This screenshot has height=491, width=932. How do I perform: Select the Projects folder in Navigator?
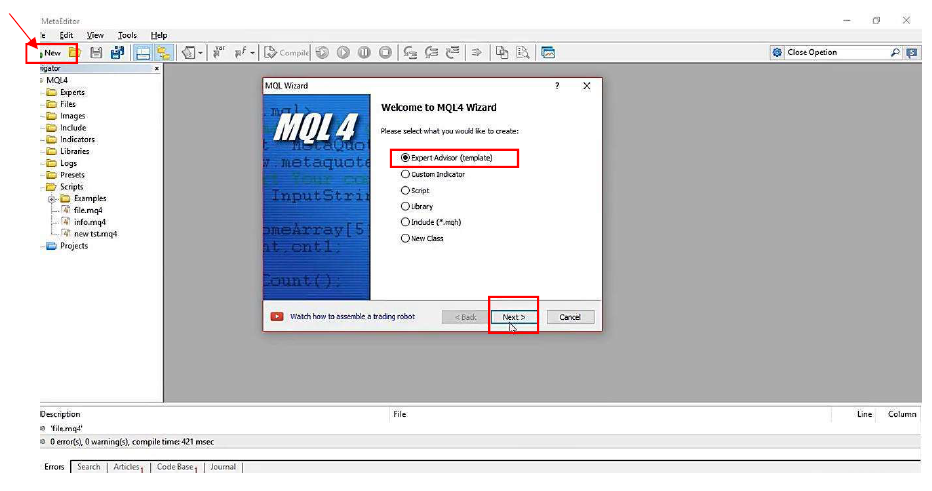click(x=74, y=246)
